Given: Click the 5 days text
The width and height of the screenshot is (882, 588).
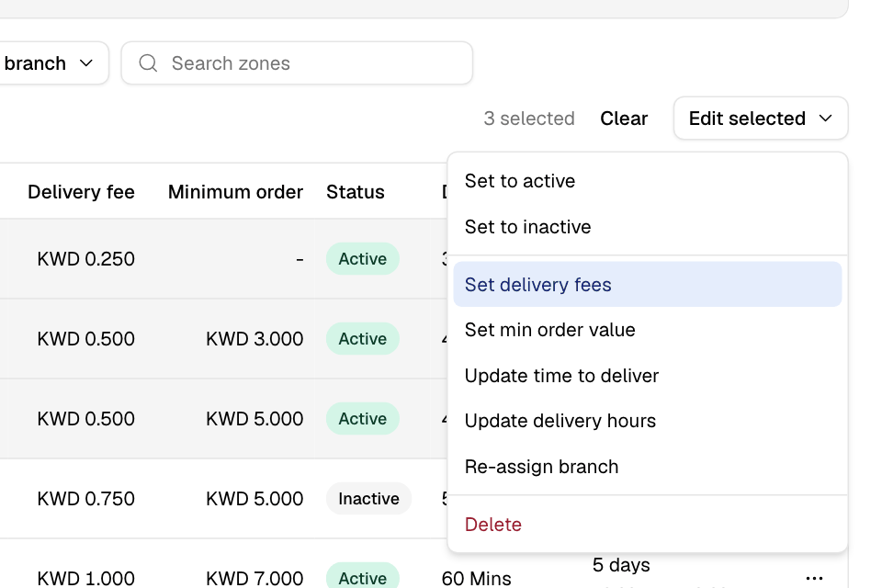Looking at the screenshot, I should (x=621, y=565).
